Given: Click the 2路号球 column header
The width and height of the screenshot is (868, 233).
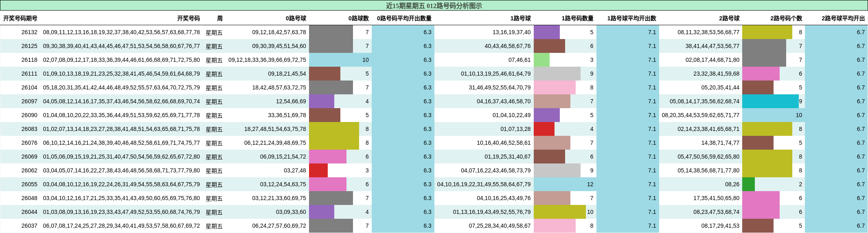Looking at the screenshot, I should [x=729, y=18].
